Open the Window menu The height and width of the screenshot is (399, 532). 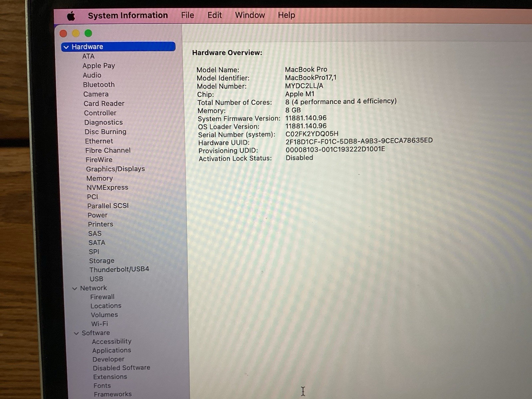[x=250, y=15]
